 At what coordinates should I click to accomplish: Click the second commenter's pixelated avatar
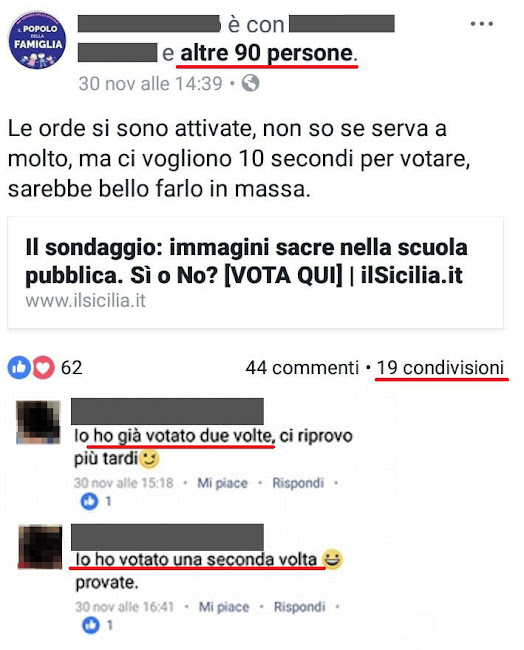tap(40, 546)
